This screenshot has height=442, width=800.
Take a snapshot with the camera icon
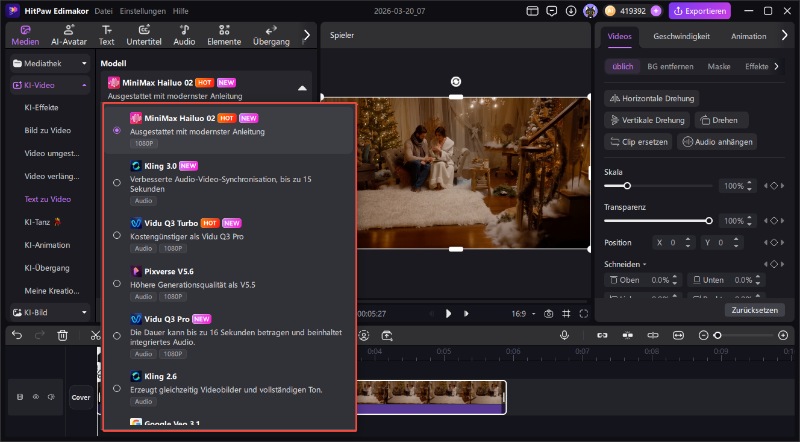tap(548, 313)
